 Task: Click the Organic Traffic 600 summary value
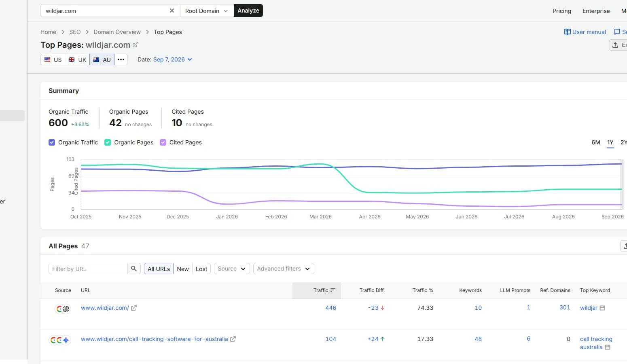(x=58, y=123)
